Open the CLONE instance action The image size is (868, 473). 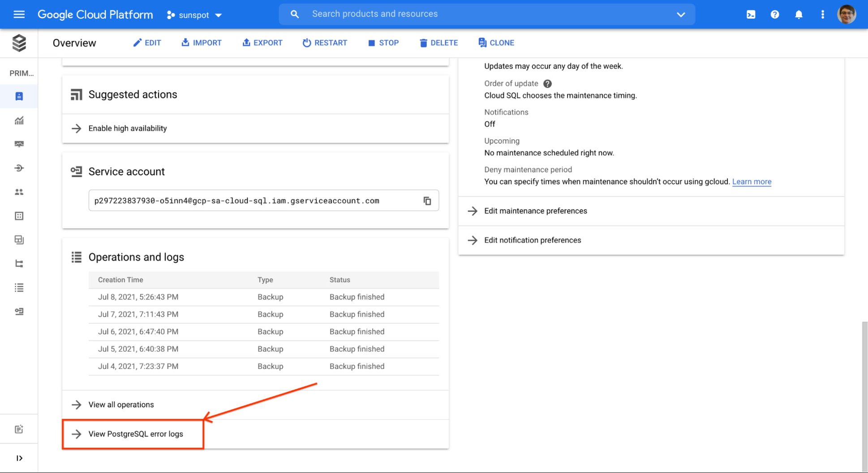tap(496, 43)
